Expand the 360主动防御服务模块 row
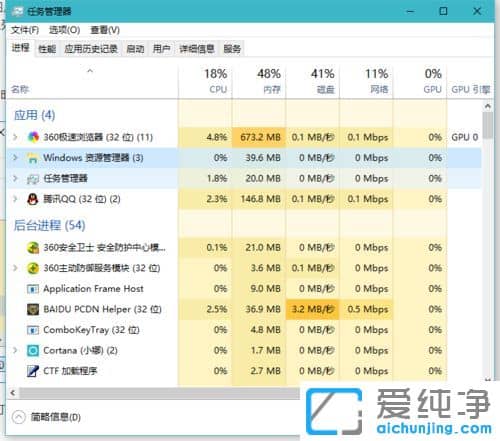Viewport: 500px width, 441px height. tap(15, 268)
